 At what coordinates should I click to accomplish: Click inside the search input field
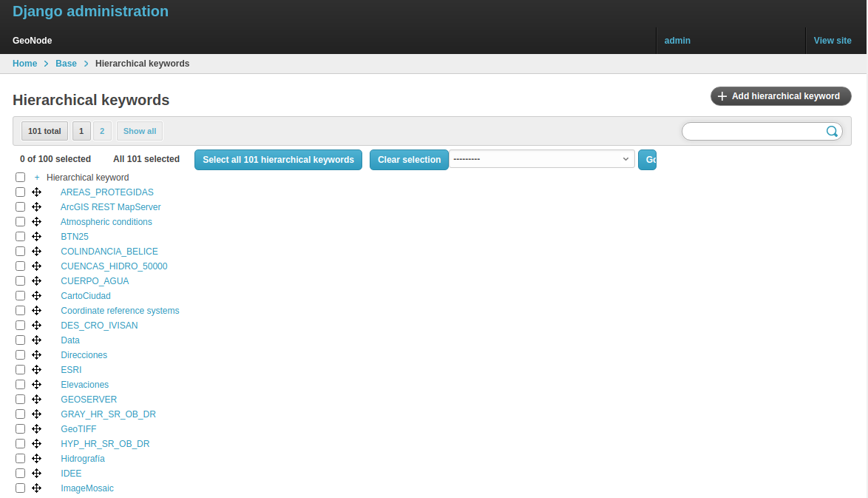(x=754, y=131)
